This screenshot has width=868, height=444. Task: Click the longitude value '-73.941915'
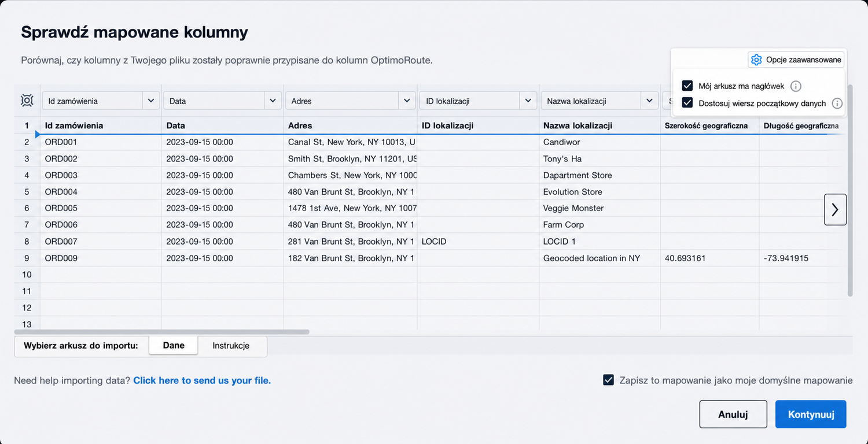point(801,258)
